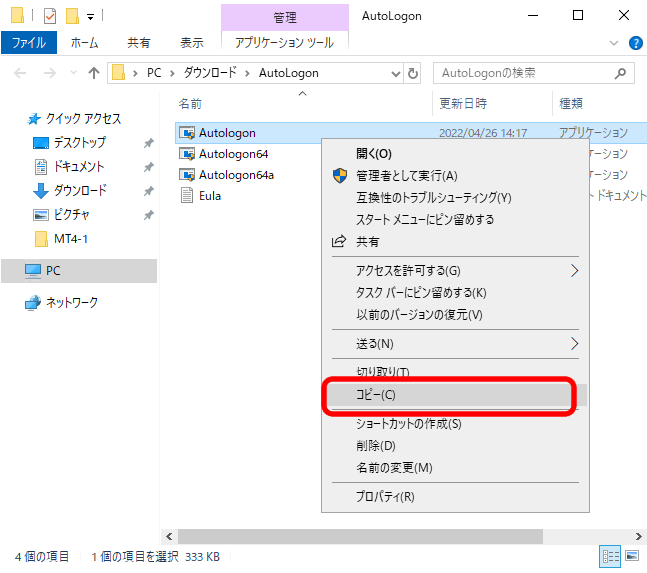This screenshot has width=647, height=573.
Task: Choose 管理者として実行(A) in context menu
Action: click(x=455, y=176)
